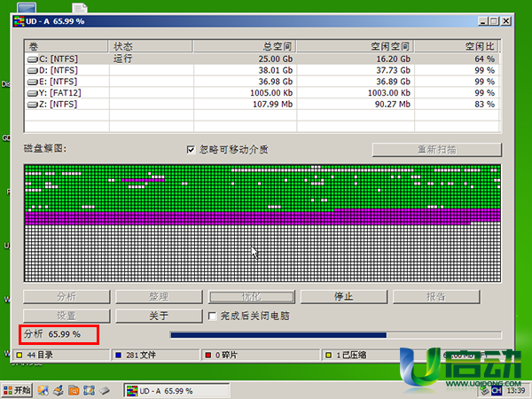Image resolution: width=532 pixels, height=399 pixels.
Task: Open the 开始 Start menu
Action: pos(17,390)
